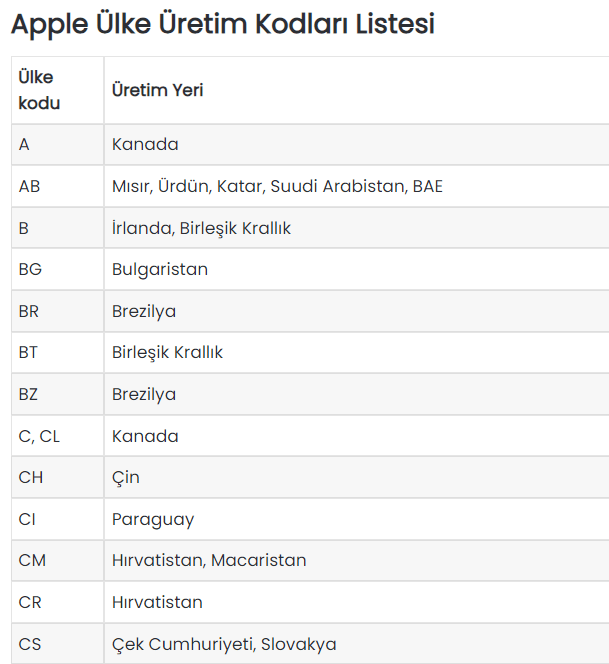Image resolution: width=609 pixels, height=664 pixels.
Task: Select the CI code cell
Action: [58, 519]
